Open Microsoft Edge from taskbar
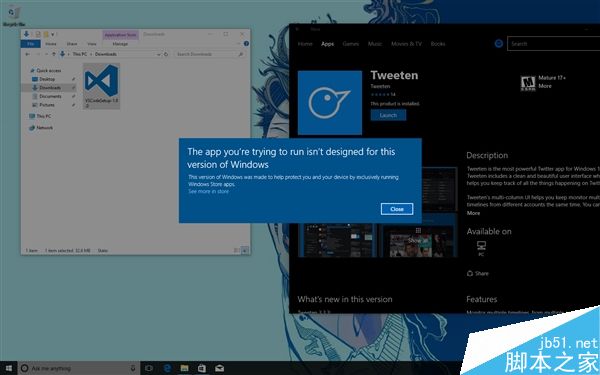 (167, 368)
